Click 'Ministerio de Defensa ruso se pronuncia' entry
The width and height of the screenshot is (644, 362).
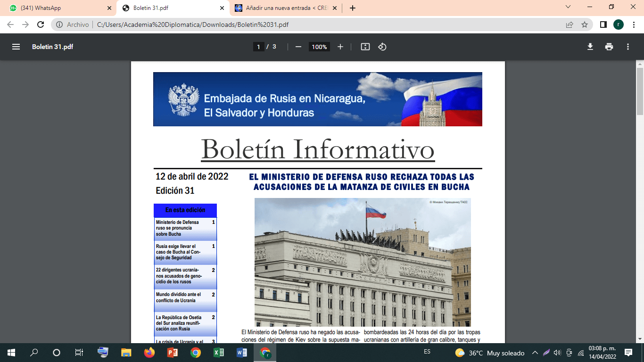(185, 228)
